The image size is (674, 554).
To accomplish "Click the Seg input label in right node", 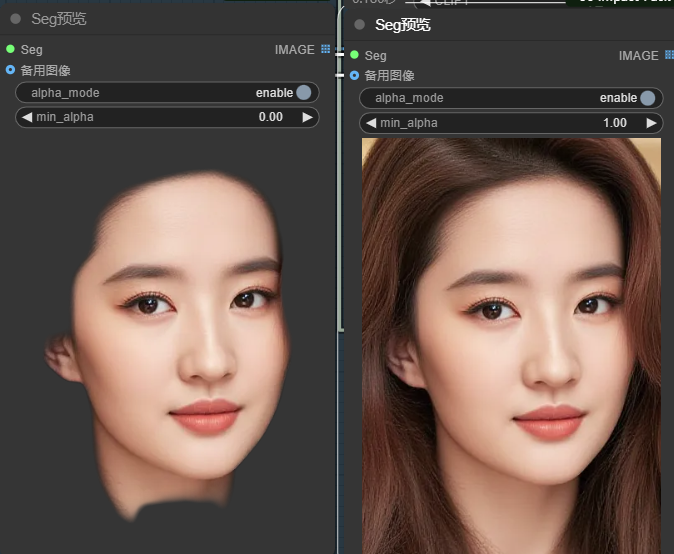I will point(376,55).
